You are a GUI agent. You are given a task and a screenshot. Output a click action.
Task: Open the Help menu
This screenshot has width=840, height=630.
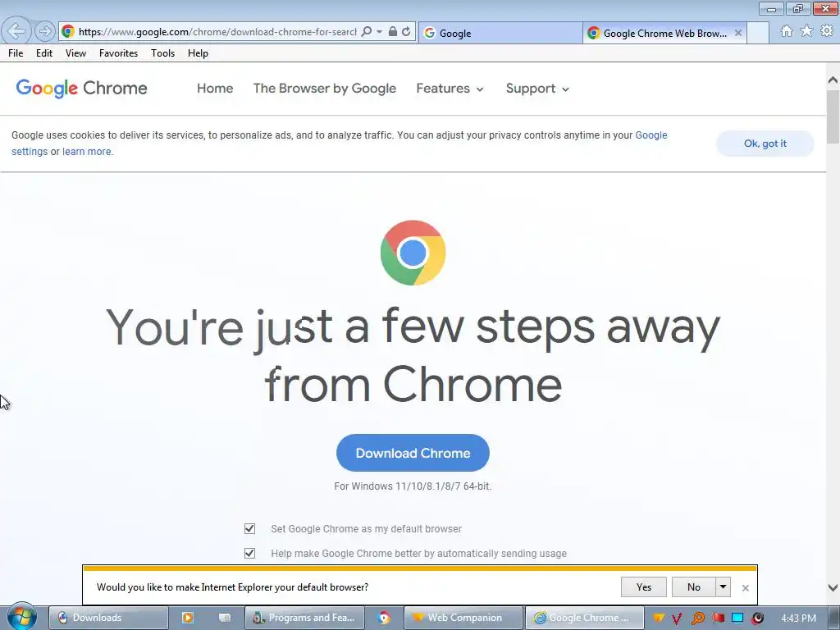coord(198,53)
